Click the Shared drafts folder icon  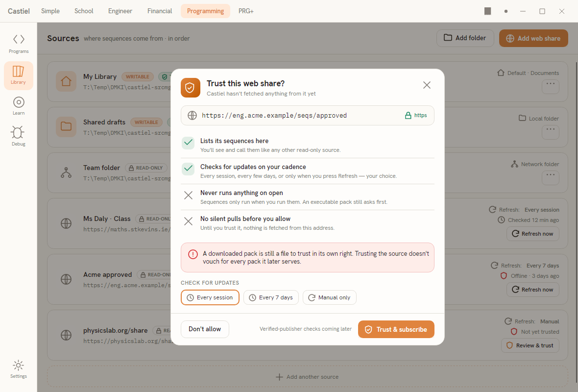[x=66, y=126]
